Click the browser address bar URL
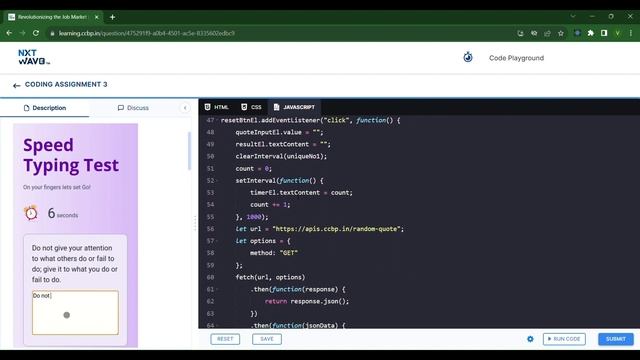Image resolution: width=640 pixels, height=360 pixels. [x=147, y=33]
